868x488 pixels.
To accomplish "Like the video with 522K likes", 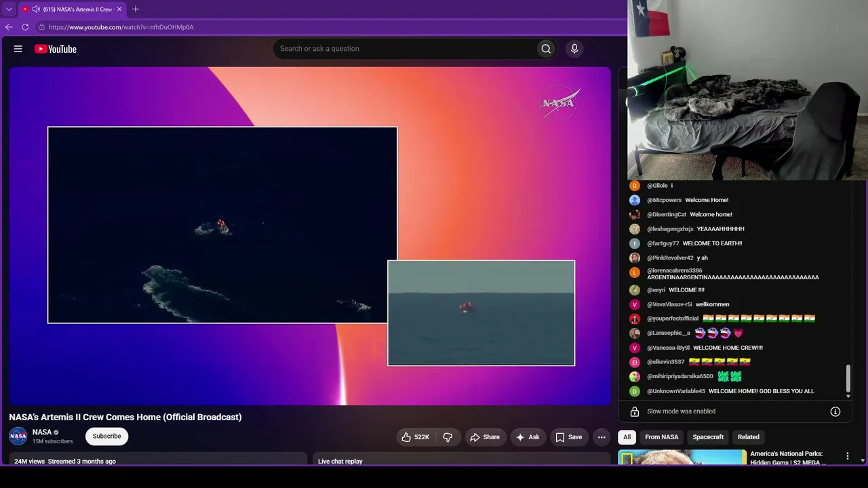I will (x=416, y=437).
